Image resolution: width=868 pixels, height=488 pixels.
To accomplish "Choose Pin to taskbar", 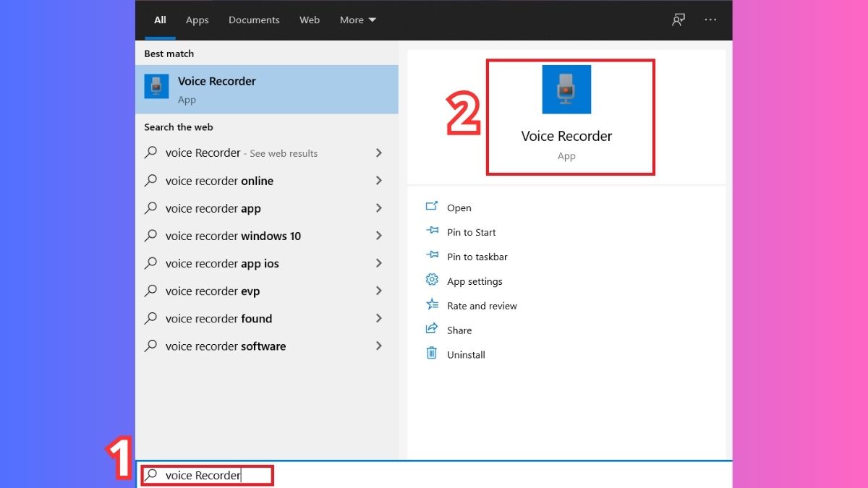I will click(x=477, y=257).
